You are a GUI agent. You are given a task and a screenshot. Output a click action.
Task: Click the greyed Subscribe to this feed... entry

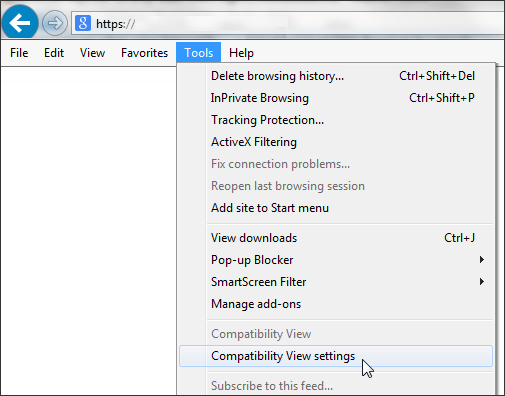[336, 386]
